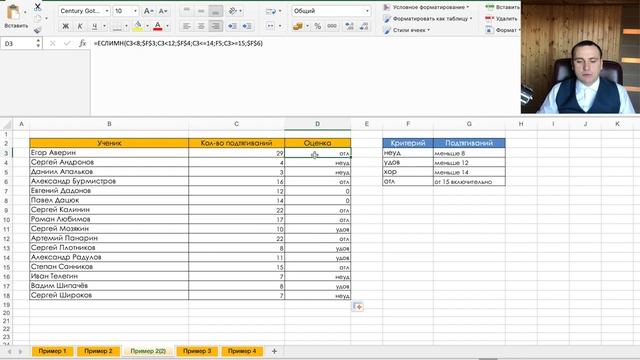Switch to the Пример 1 sheet tab

pos(52,351)
